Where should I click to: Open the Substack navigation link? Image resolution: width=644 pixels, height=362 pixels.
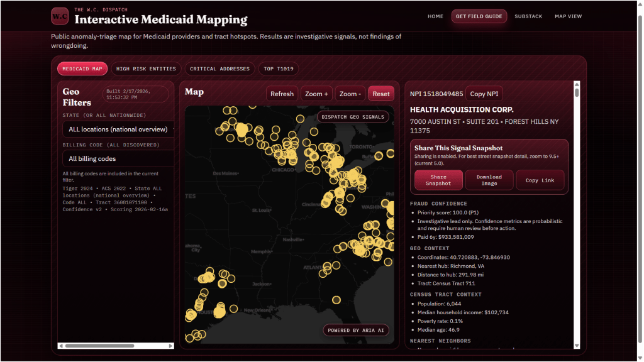coord(528,16)
